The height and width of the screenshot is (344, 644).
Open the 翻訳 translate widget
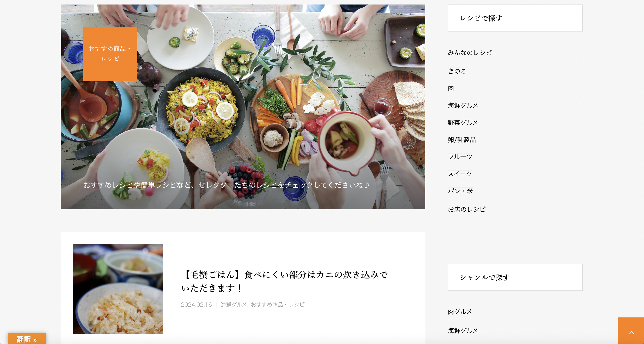point(27,339)
